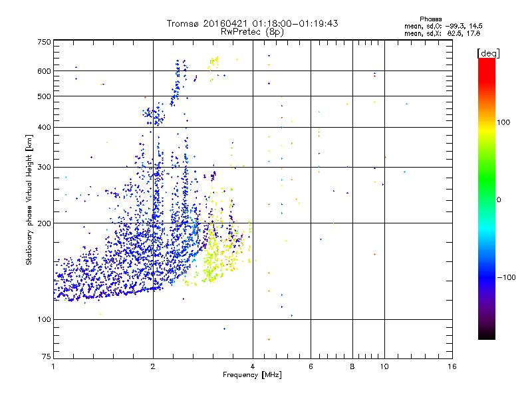Click the 'Stationary phase Virtual Height [km]' axis title
The height and width of the screenshot is (399, 532).
(x=29, y=200)
